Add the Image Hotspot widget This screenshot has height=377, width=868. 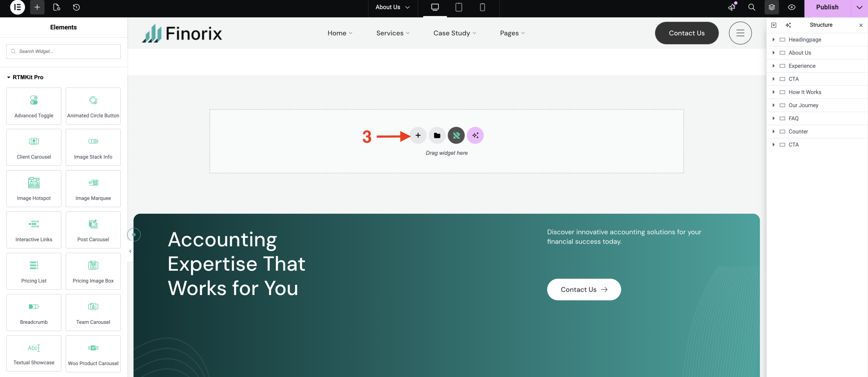(34, 188)
